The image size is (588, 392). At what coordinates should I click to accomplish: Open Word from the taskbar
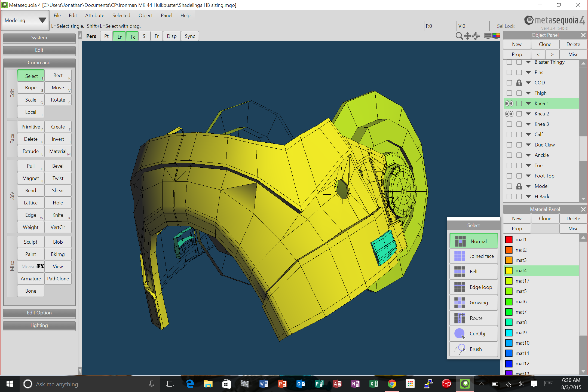[x=264, y=384]
